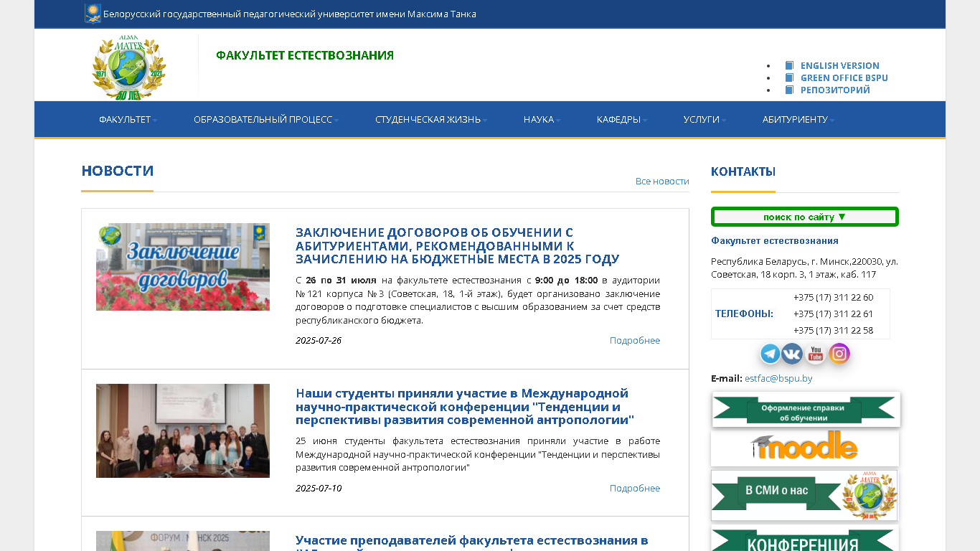Screen dimensions: 980x551
Task: Click the КОНФЕРЕНЦИЯ banner
Action: [805, 539]
